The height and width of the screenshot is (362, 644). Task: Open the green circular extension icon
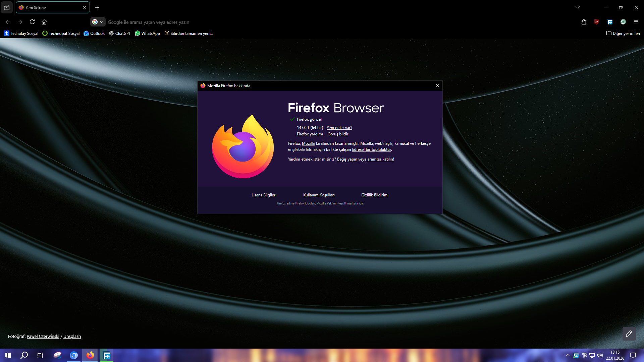(x=623, y=22)
